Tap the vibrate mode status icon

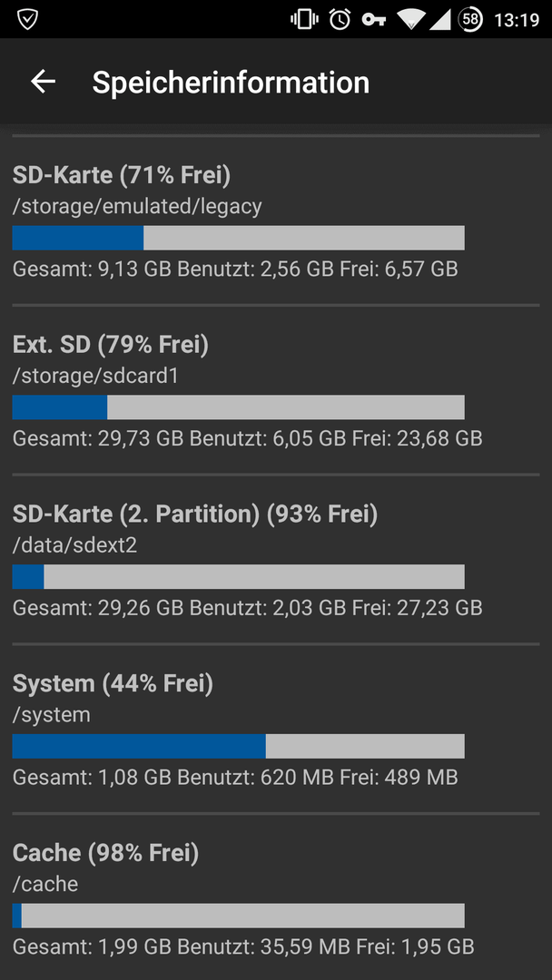[303, 19]
